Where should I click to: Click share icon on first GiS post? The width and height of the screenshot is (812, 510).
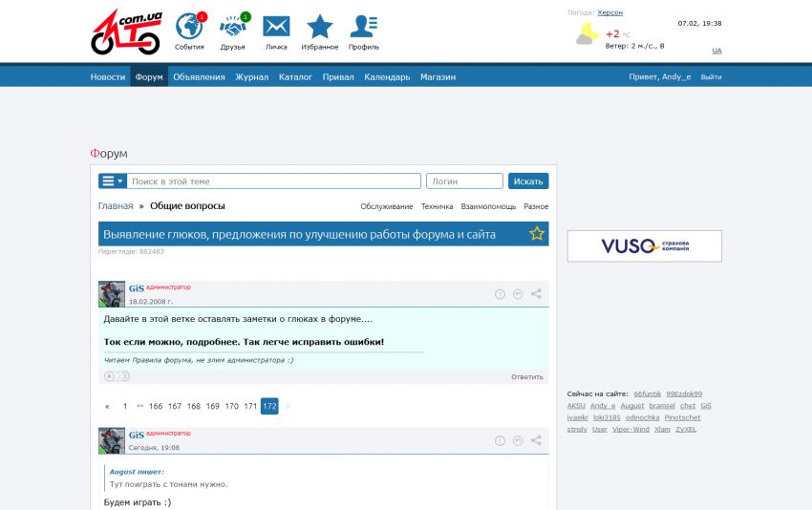pyautogui.click(x=536, y=294)
